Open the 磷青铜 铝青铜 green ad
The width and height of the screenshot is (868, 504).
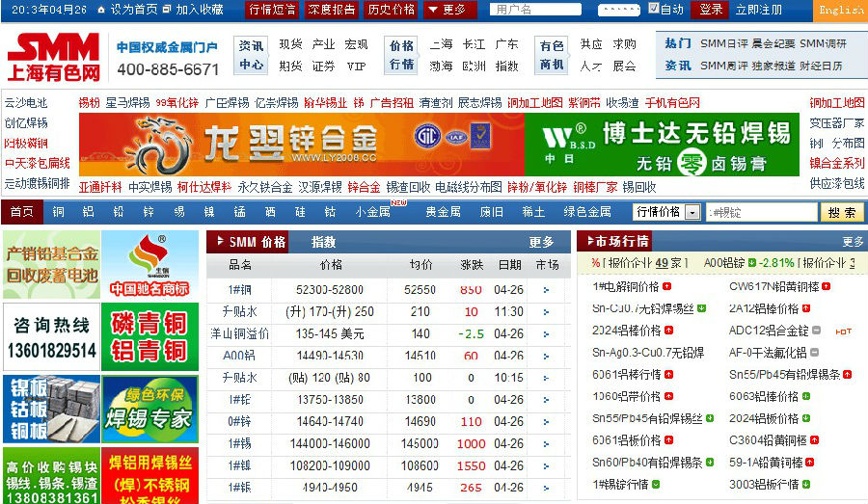pyautogui.click(x=150, y=337)
